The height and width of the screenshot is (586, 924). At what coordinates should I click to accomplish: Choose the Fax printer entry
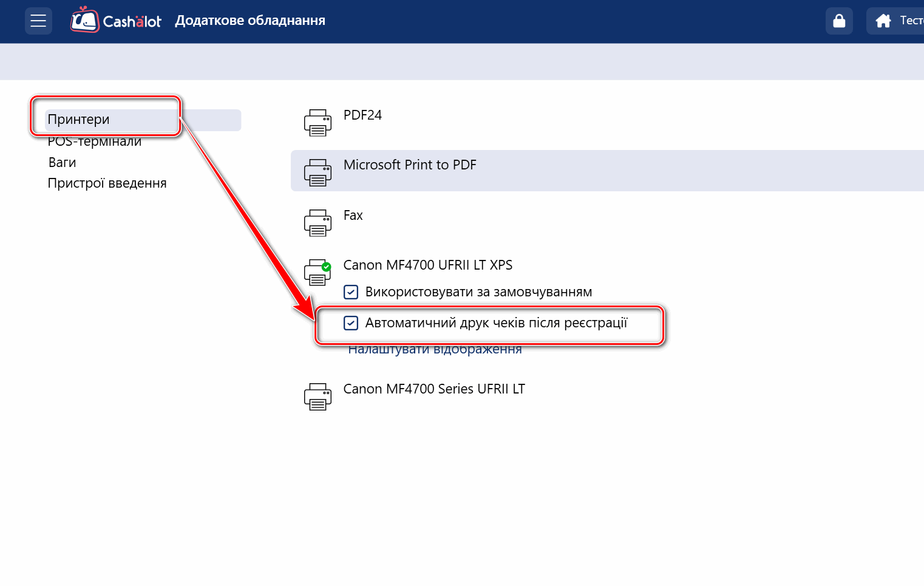(x=353, y=216)
